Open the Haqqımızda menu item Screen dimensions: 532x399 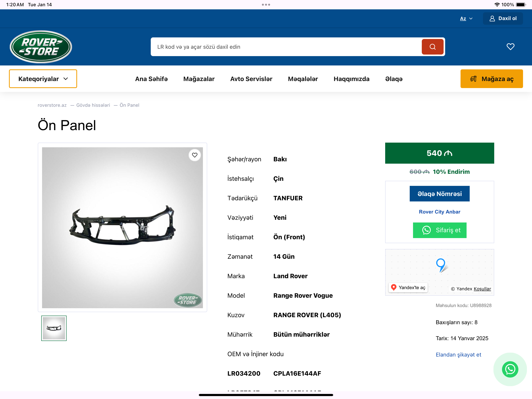click(351, 79)
